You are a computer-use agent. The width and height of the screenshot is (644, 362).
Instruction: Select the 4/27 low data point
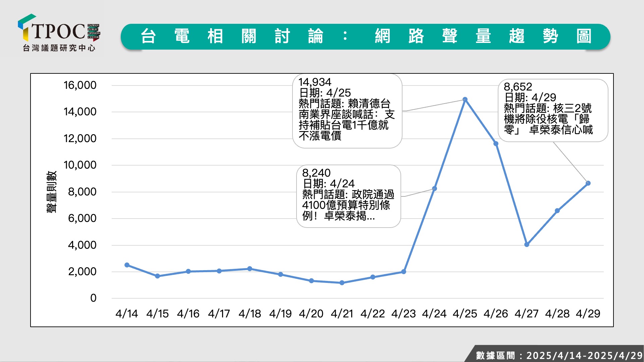pyautogui.click(x=527, y=245)
